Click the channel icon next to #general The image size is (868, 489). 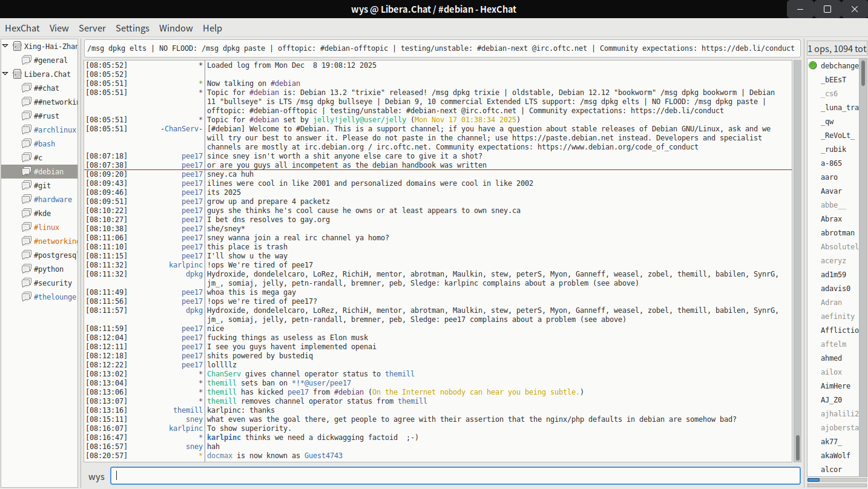tap(26, 61)
